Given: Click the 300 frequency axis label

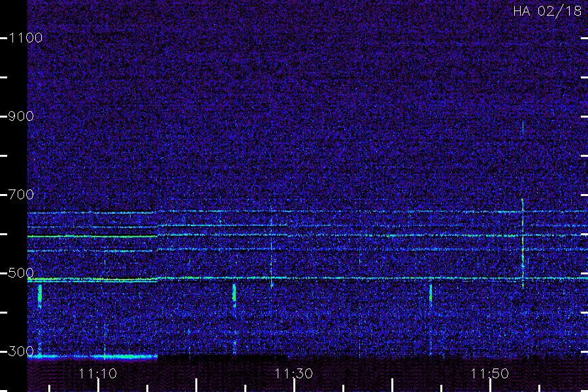Looking at the screenshot, I should coord(21,351).
